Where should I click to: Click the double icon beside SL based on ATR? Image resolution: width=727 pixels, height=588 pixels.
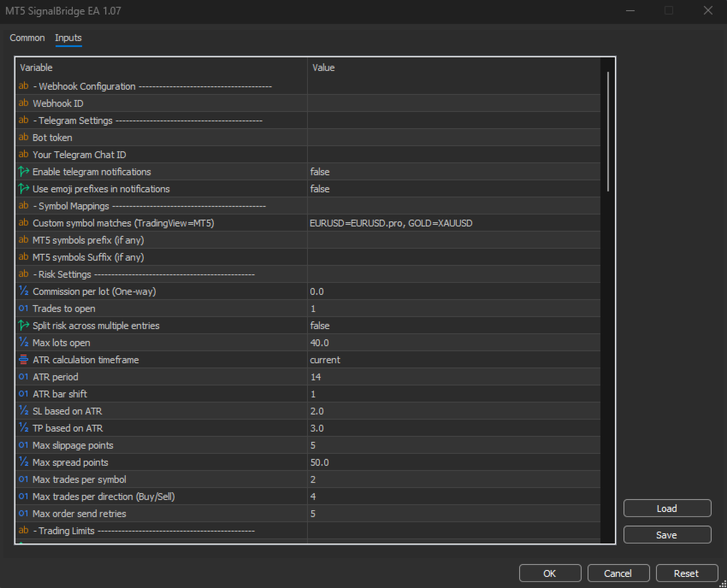pos(24,410)
